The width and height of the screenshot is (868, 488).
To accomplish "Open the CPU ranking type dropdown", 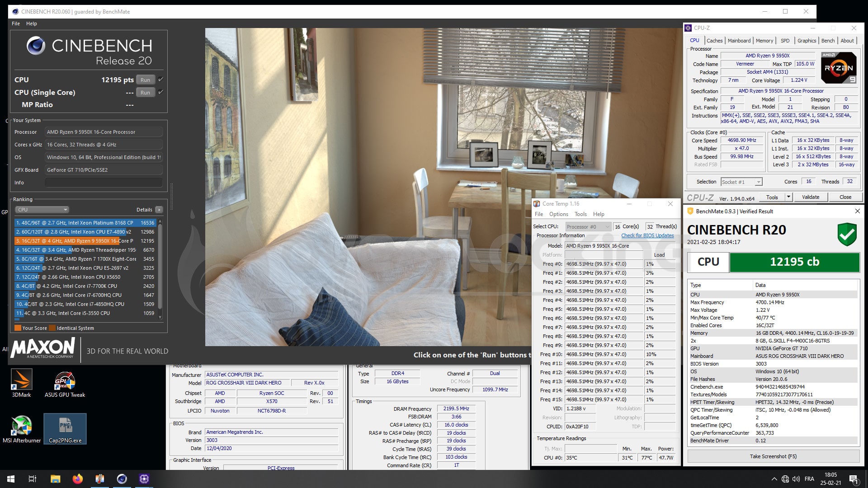I will (x=42, y=210).
